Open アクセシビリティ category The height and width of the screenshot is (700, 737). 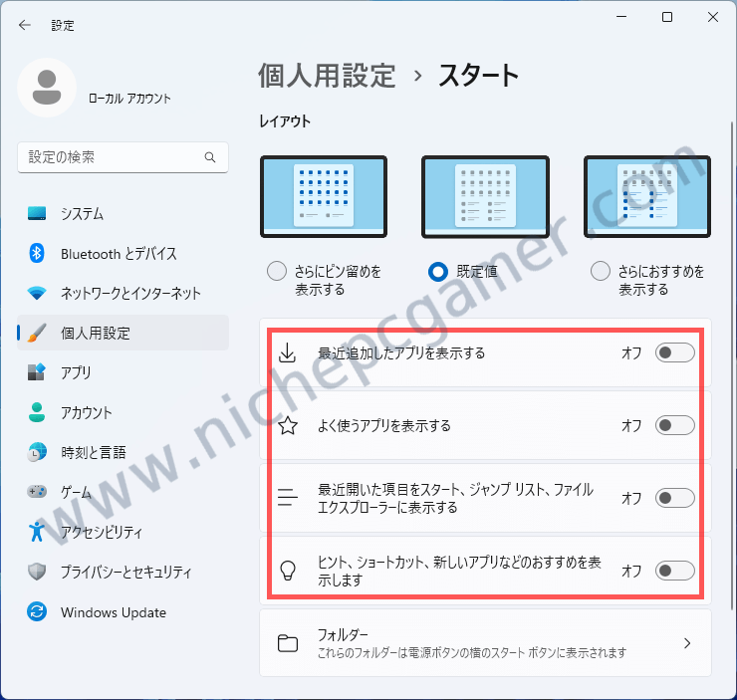123,532
